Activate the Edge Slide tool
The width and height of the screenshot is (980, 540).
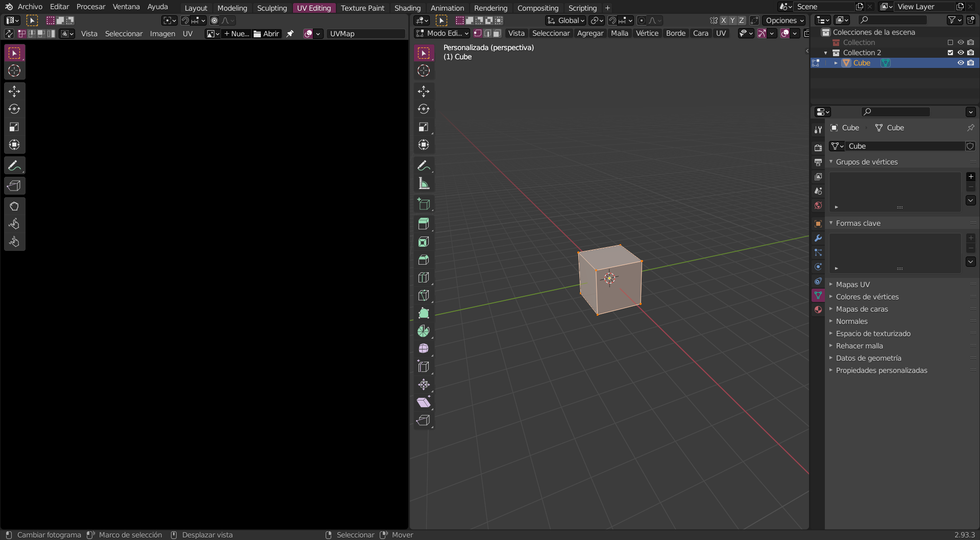pos(424,367)
